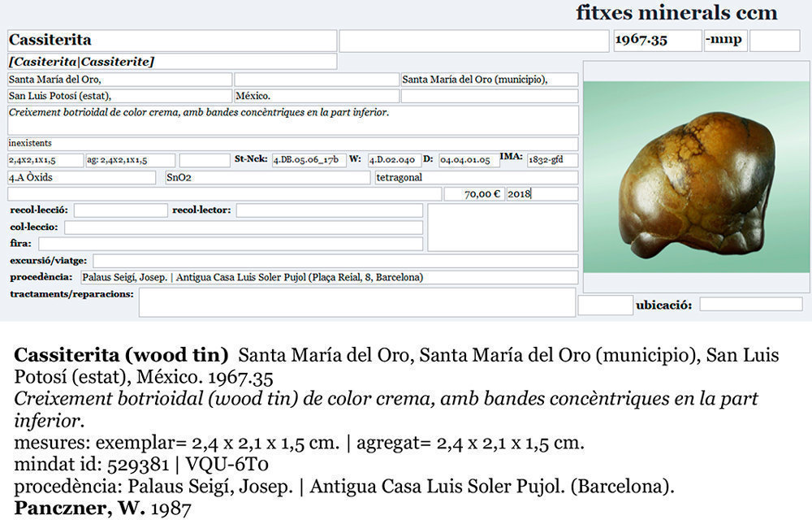This screenshot has width=812, height=524.
Task: Click the cassiterite specimen photo
Action: 696,177
